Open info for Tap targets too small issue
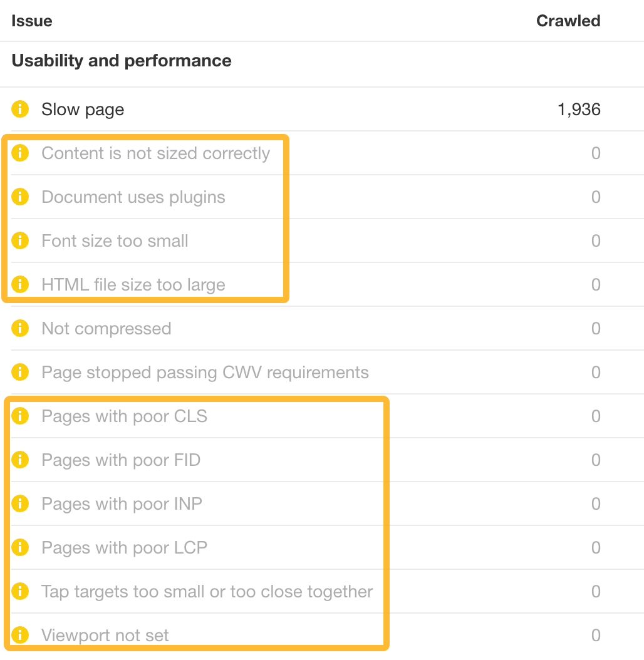Image resolution: width=644 pixels, height=660 pixels. click(19, 592)
